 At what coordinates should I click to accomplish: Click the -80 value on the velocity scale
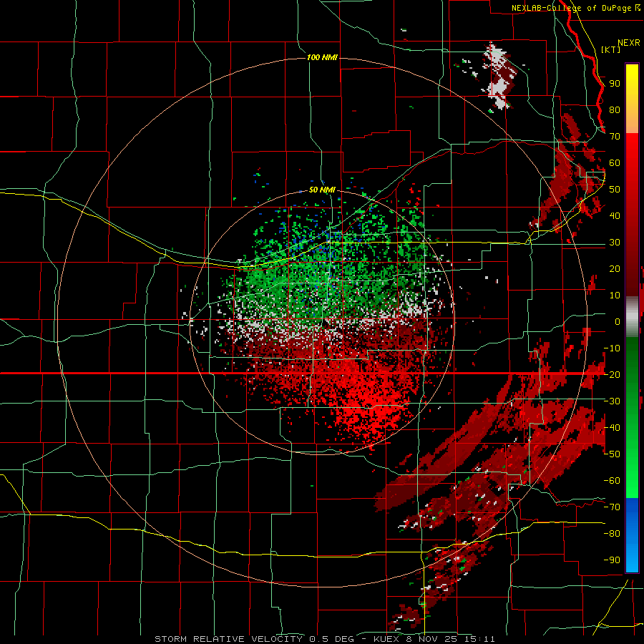[612, 534]
